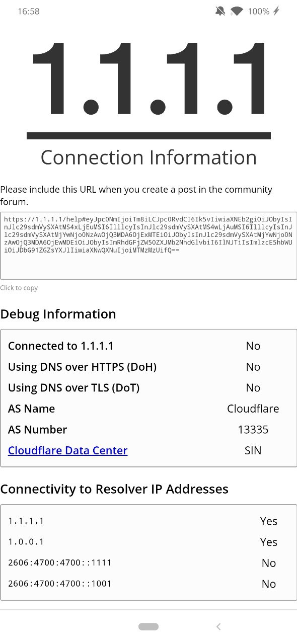Click the 'Click to copy' label
The image size is (297, 644).
point(19,288)
